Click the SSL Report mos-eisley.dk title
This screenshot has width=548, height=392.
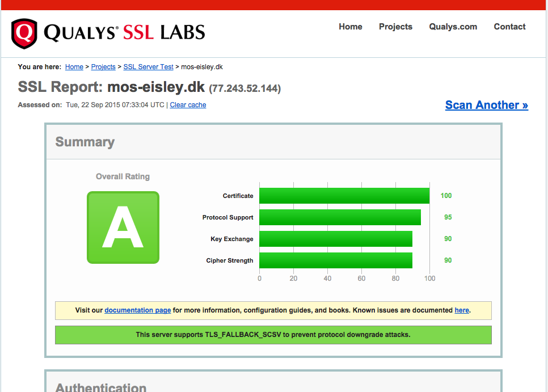[111, 87]
